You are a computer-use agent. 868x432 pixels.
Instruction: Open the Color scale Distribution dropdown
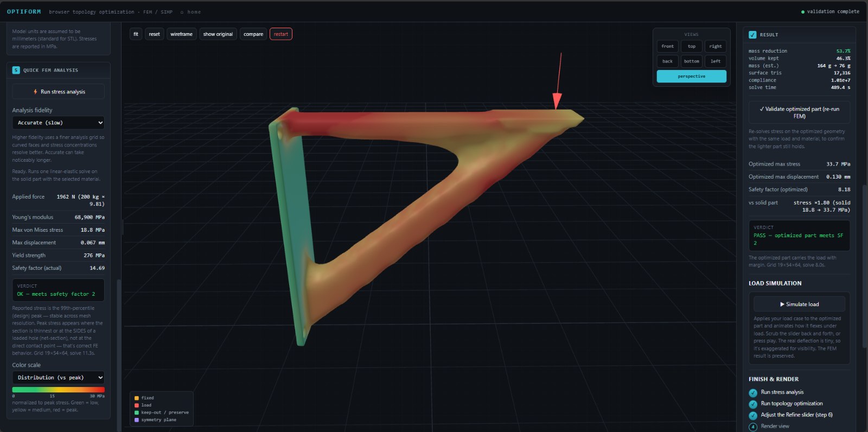coord(59,378)
